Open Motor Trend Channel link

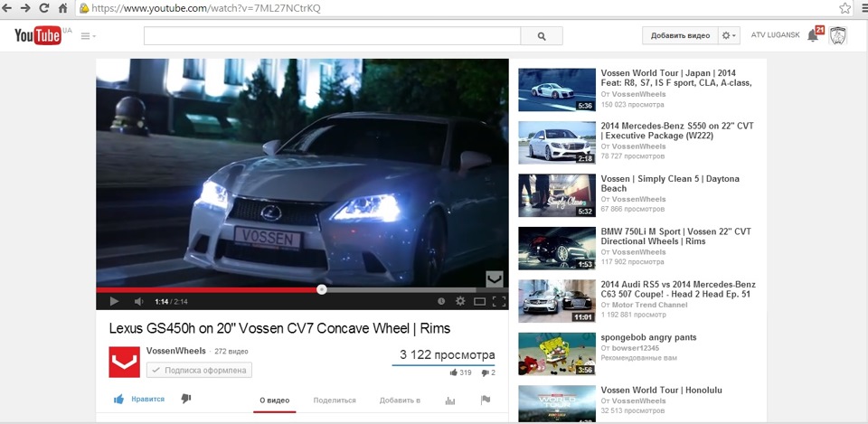pos(650,305)
